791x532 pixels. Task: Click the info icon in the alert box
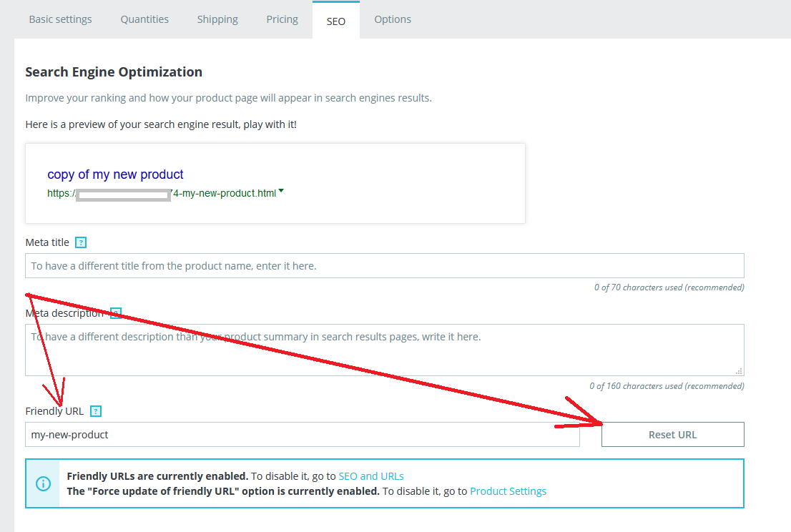(44, 483)
